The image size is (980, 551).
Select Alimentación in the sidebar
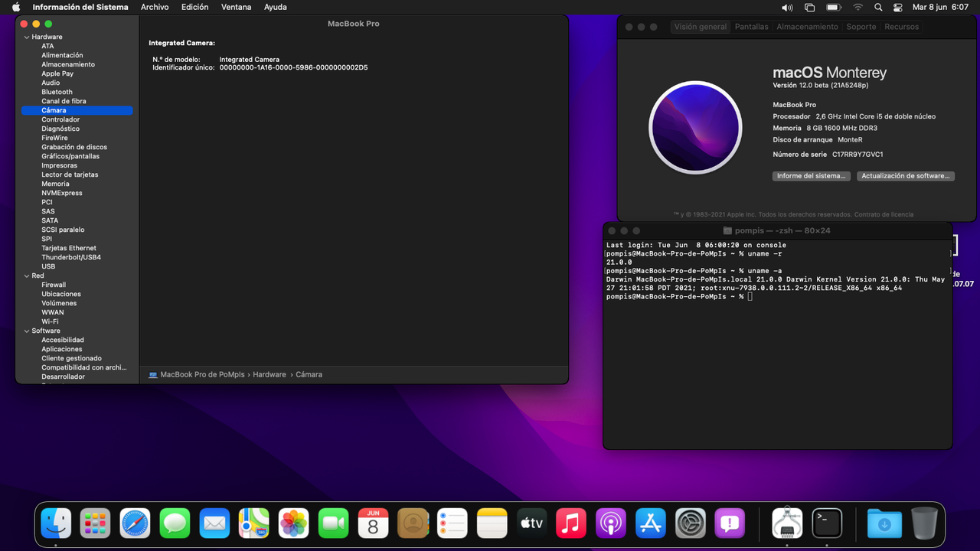(x=62, y=55)
